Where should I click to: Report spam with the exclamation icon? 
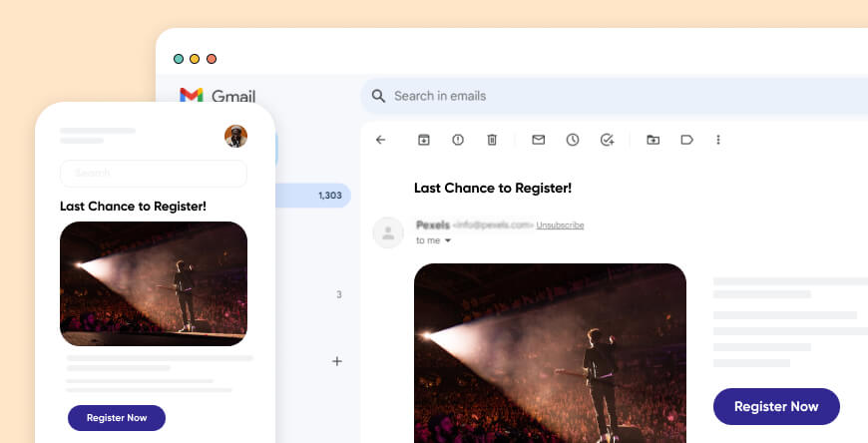point(458,140)
